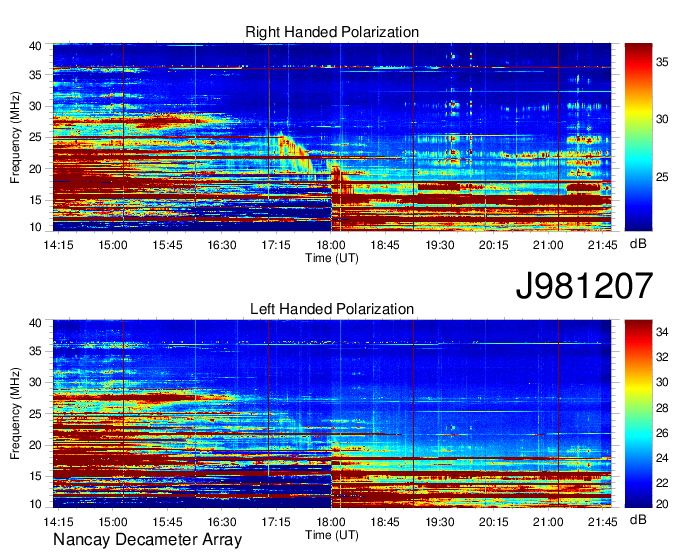Click the bottom plot's 'Frequency (MHz)' axis label
Image resolution: width=680 pixels, height=552 pixels.
tap(15, 414)
